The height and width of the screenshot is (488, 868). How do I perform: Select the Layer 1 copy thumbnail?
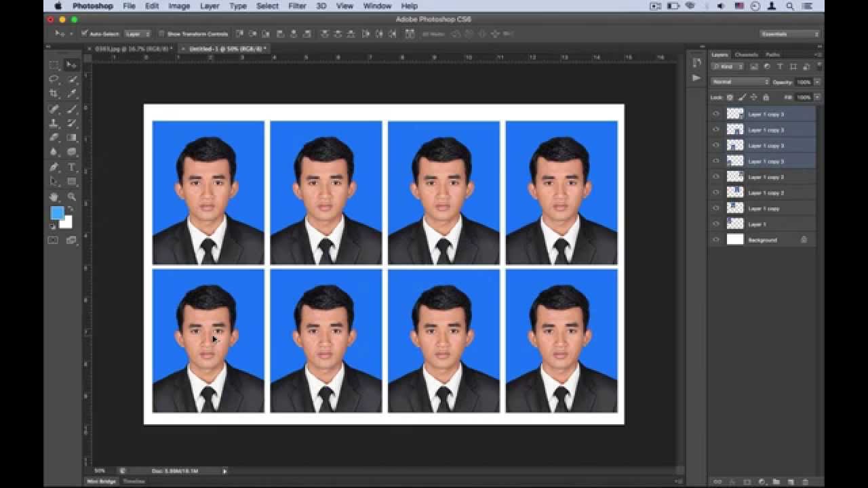[735, 208]
